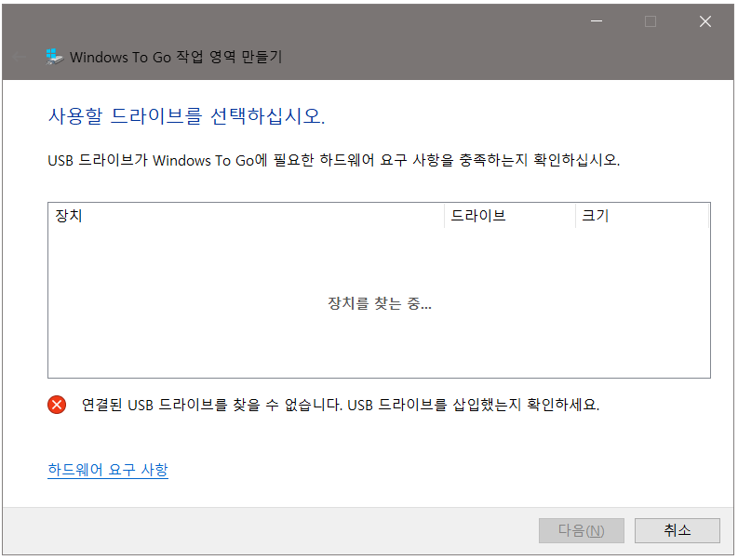Click the red error icon
This screenshot has width=738, height=560.
pos(57,405)
